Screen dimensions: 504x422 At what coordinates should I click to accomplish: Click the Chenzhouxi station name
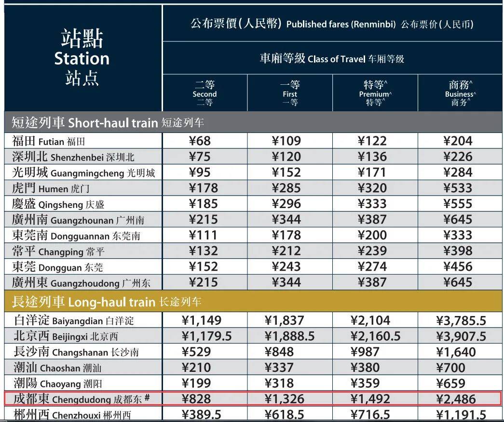[72, 414]
